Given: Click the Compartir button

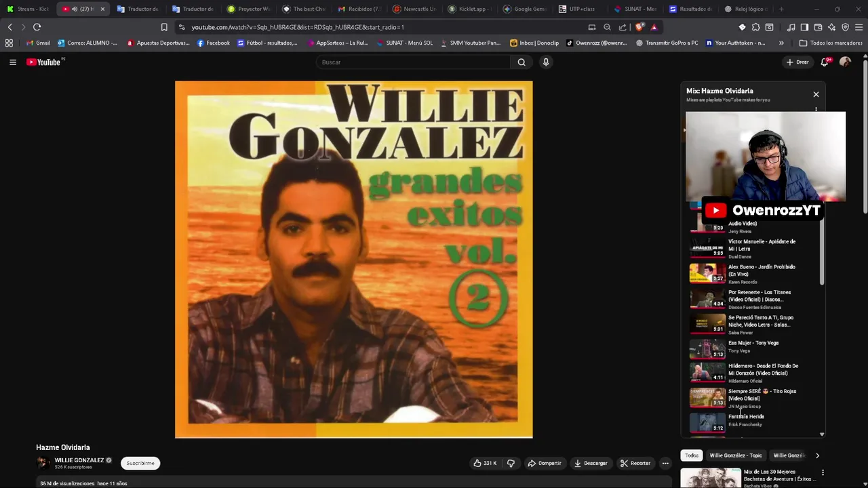Looking at the screenshot, I should [545, 463].
